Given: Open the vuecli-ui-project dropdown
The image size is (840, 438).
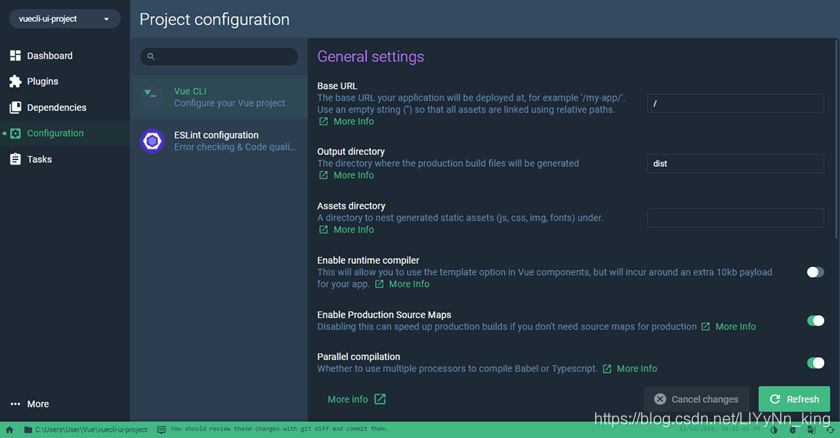Looking at the screenshot, I should tap(65, 19).
